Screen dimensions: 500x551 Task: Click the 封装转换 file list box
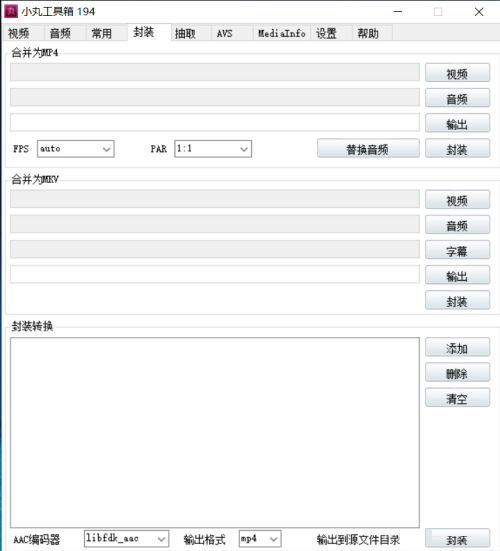coord(215,433)
